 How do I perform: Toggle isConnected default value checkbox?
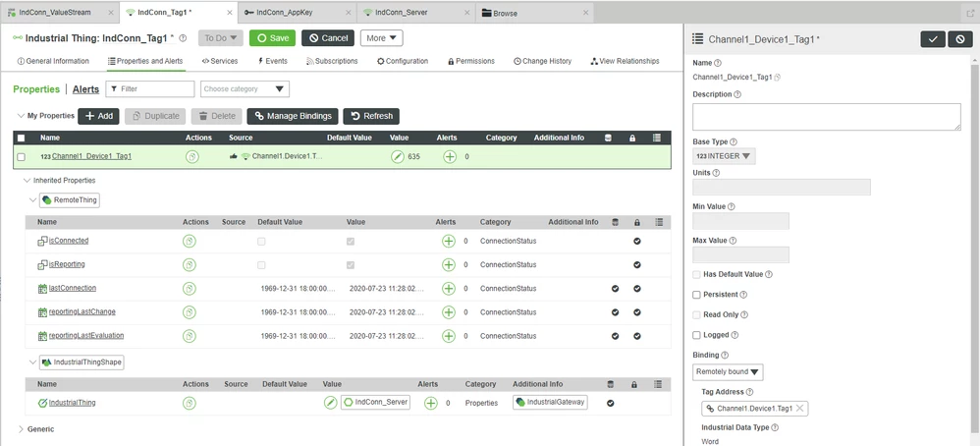[x=261, y=242]
